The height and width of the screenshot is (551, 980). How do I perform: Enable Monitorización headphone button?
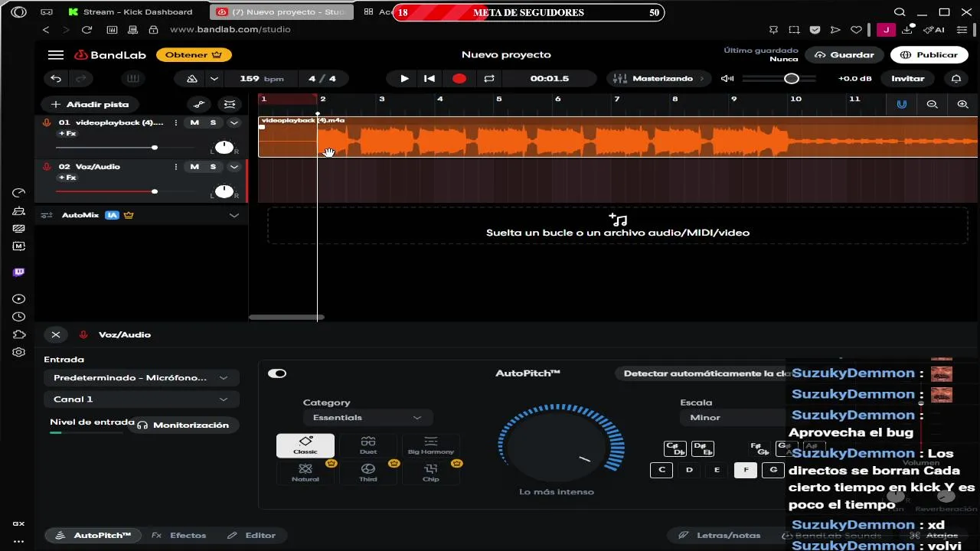coord(183,425)
